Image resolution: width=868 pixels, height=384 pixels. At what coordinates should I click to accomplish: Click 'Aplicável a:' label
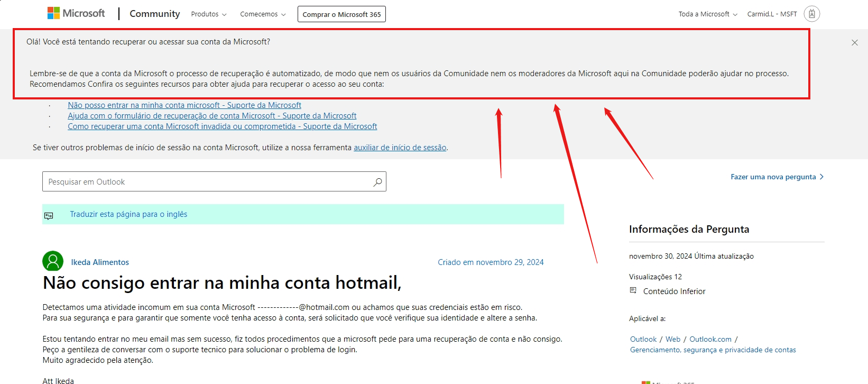(x=648, y=318)
